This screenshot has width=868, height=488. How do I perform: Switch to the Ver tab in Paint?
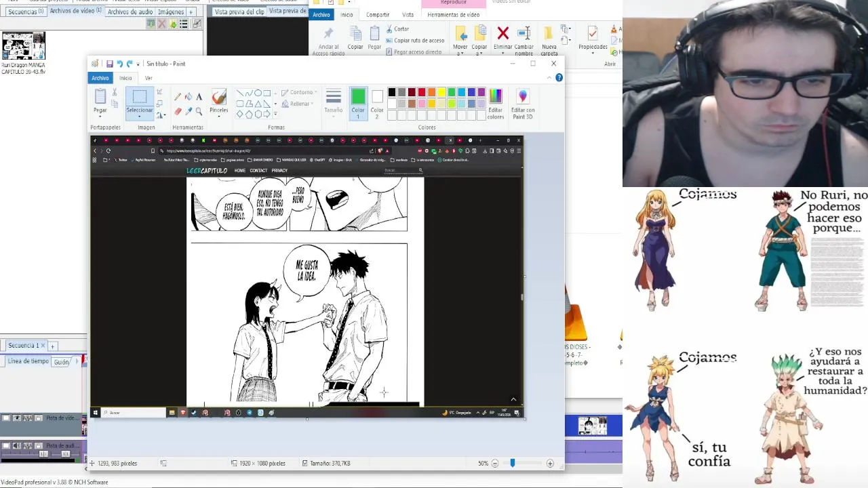(149, 78)
